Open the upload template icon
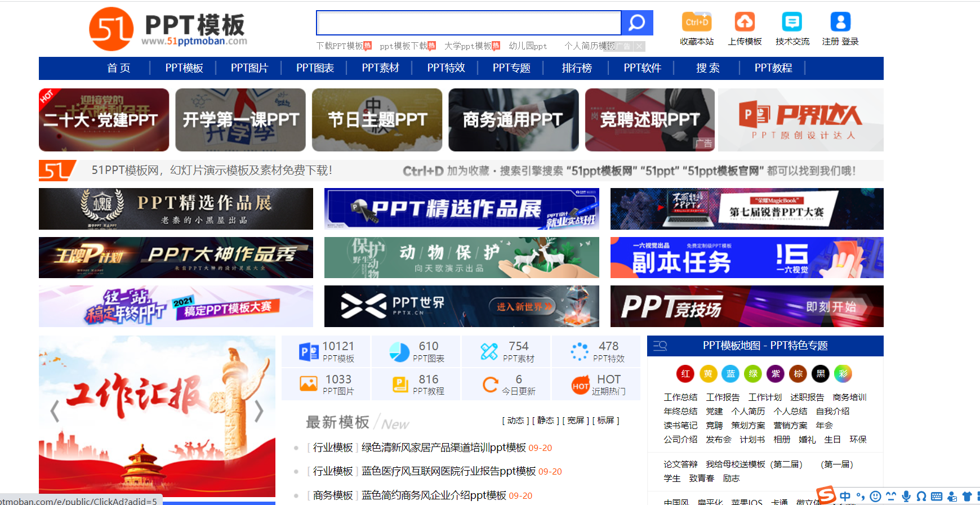 click(x=745, y=22)
